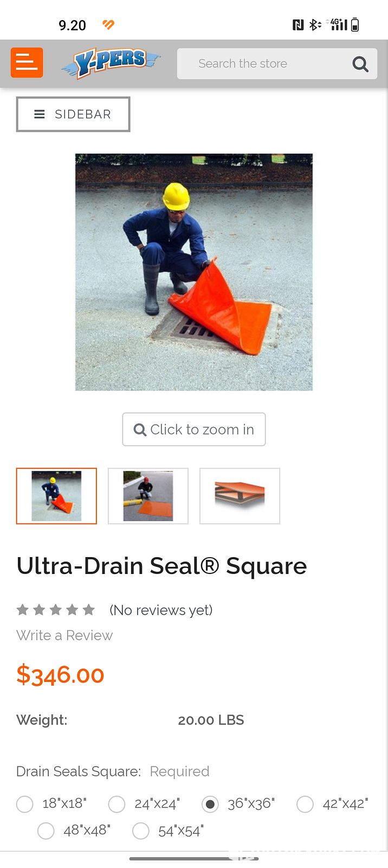Focus the Search the store field

coord(264,63)
